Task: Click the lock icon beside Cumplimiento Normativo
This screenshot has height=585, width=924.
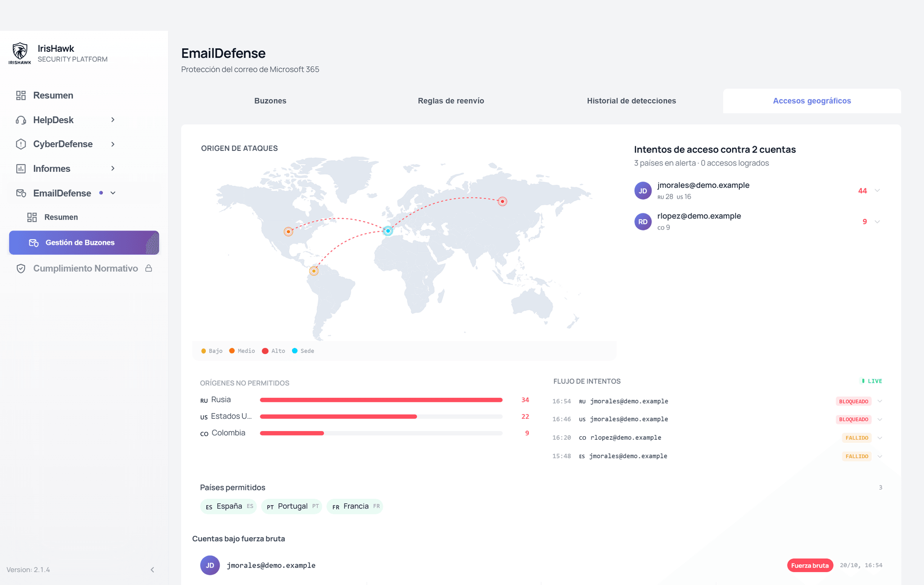Action: pyautogui.click(x=148, y=268)
